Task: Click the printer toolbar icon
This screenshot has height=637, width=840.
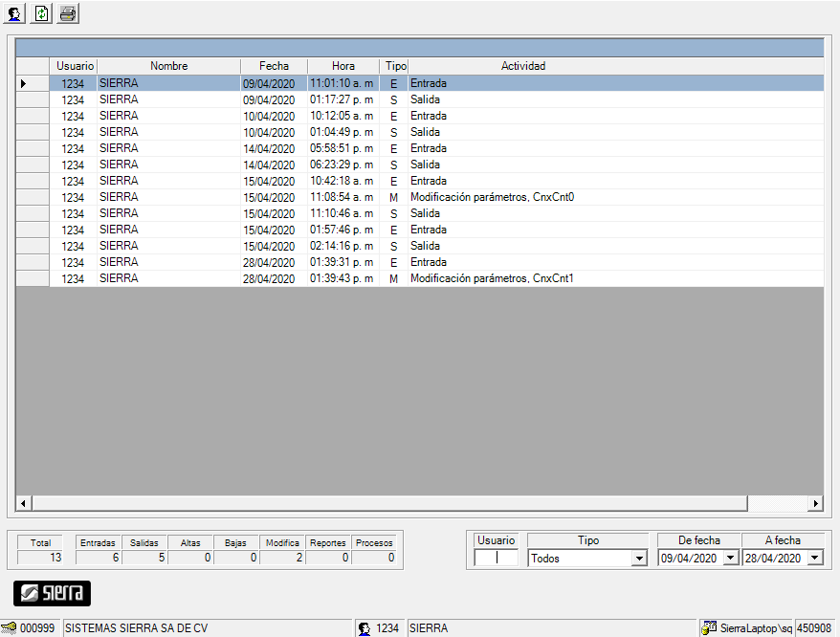Action: click(68, 13)
